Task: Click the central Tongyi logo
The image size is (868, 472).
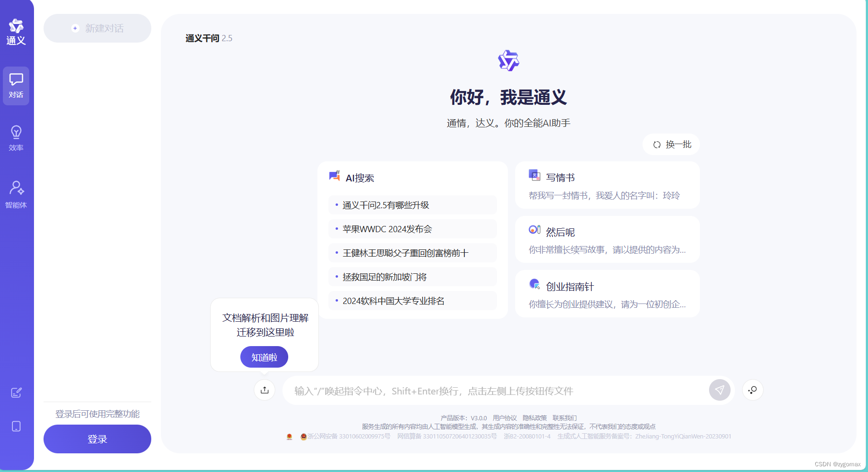Action: point(508,61)
